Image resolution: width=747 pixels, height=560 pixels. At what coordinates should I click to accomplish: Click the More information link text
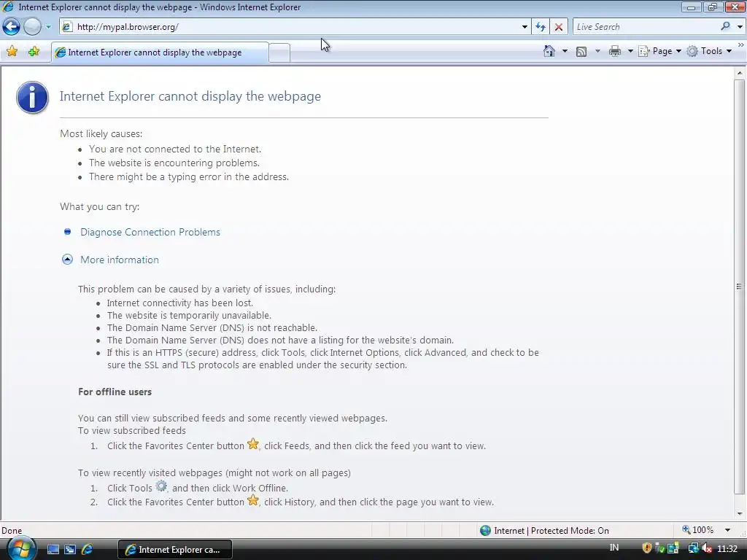pos(120,260)
